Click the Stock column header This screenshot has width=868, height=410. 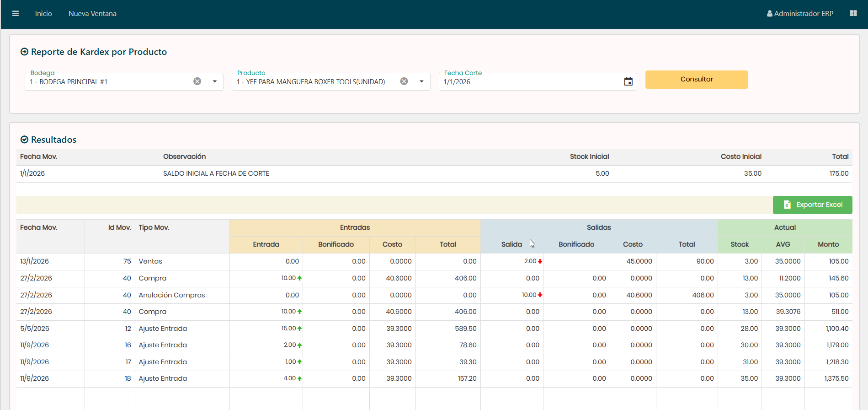(x=740, y=244)
